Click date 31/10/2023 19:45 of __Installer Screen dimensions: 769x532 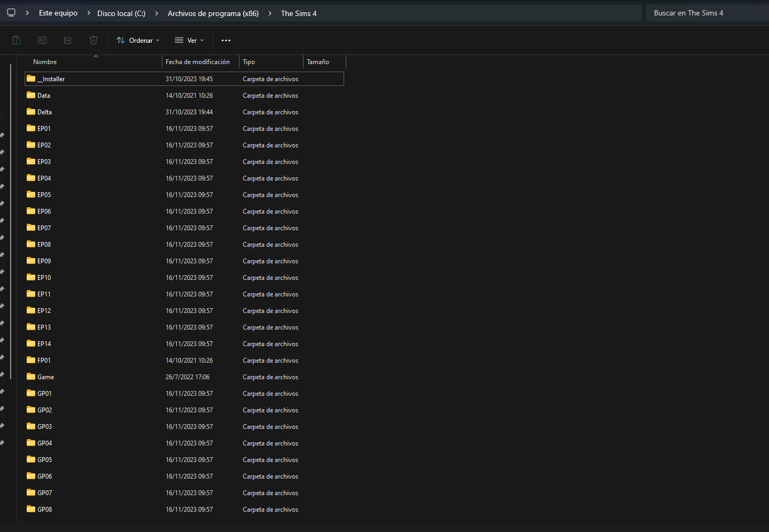(x=189, y=79)
